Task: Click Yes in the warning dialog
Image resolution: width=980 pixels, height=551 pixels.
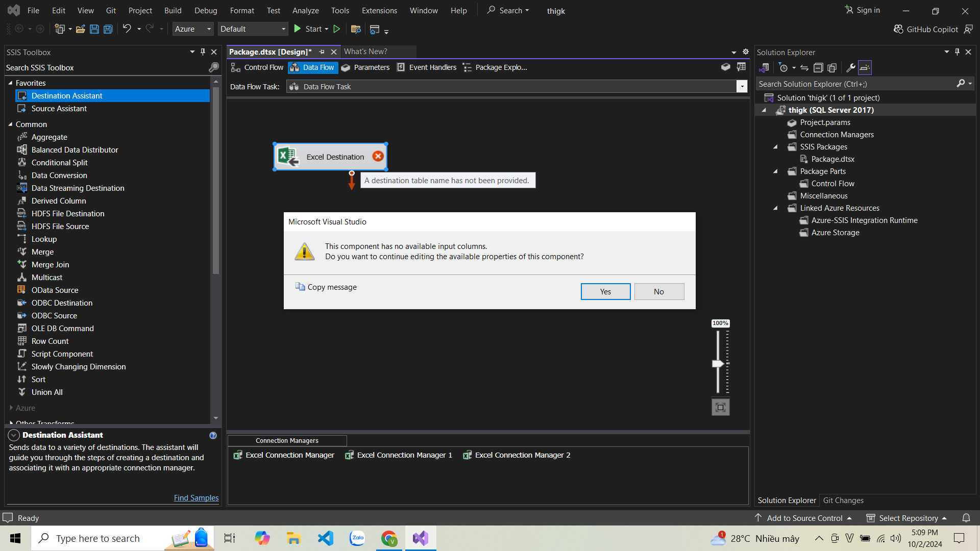Action: 605,292
